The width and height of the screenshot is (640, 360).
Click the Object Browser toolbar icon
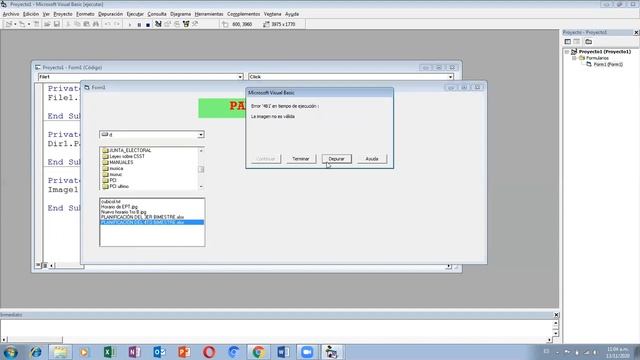click(186, 24)
